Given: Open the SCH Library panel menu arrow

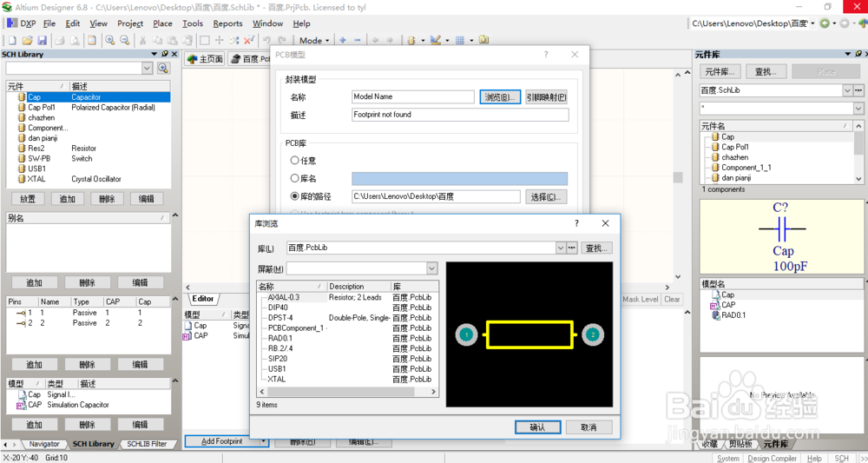Looking at the screenshot, I should [155, 54].
